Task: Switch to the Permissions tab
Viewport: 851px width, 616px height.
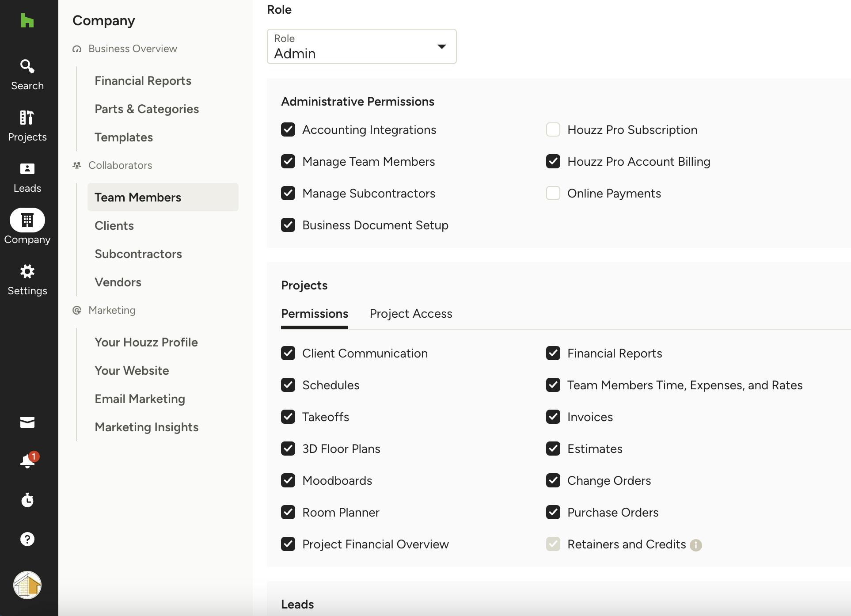Action: tap(315, 314)
